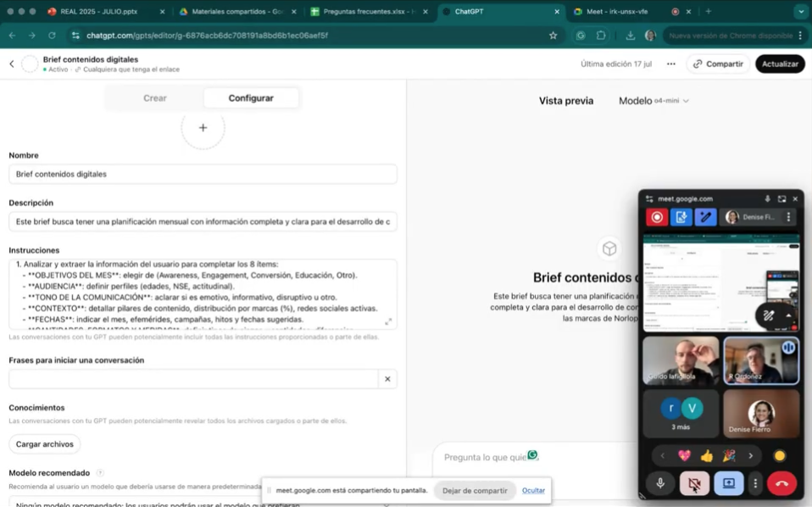Click the conversation starter input field
Screen dimensions: 812x507
(194, 379)
